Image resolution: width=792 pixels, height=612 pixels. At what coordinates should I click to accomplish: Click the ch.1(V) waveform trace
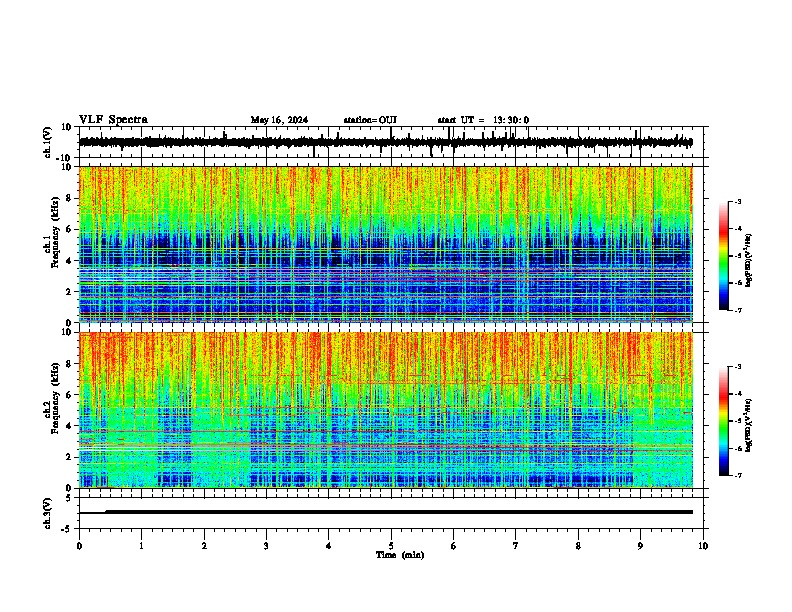[x=385, y=142]
